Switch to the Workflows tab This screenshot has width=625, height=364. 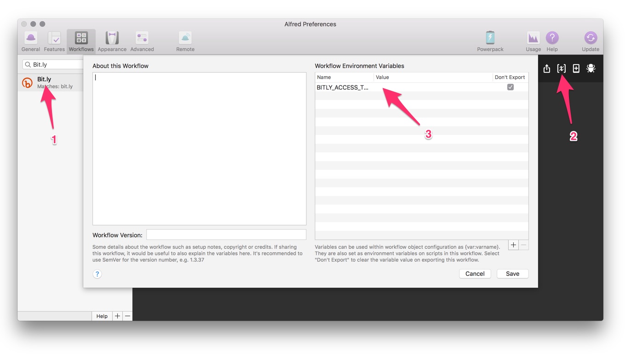(81, 42)
